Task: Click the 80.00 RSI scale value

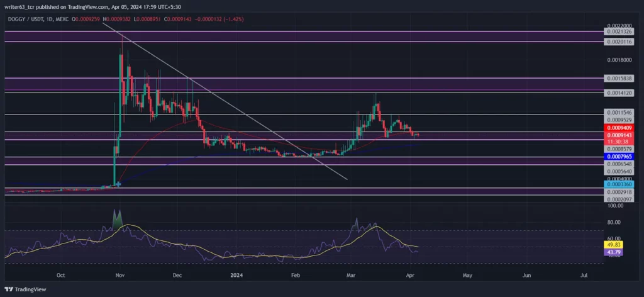Action: pyautogui.click(x=613, y=222)
